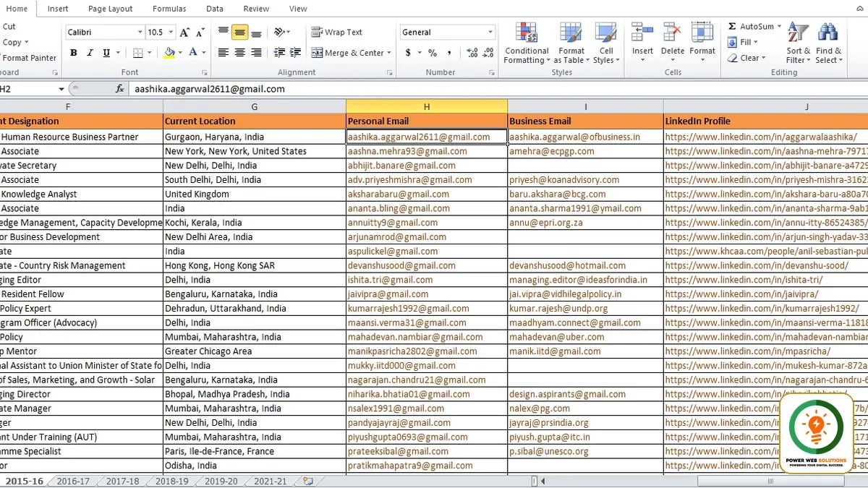Expand Merge & Center options arrow
This screenshot has height=488, width=868.
[x=389, y=53]
